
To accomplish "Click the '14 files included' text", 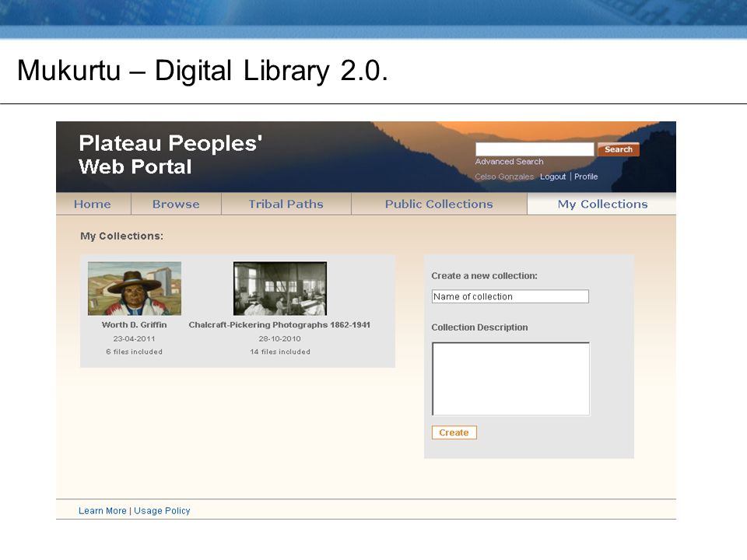I will [280, 352].
